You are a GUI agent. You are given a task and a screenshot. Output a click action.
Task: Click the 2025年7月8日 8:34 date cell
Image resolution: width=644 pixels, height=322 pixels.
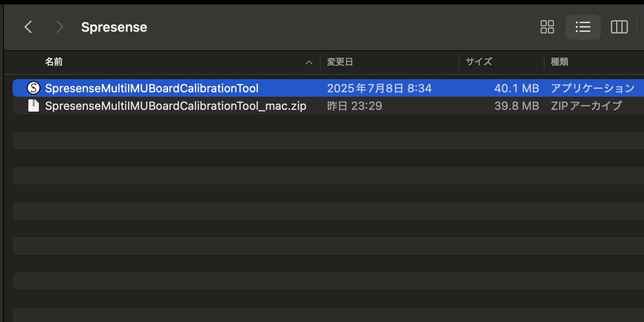pos(379,88)
